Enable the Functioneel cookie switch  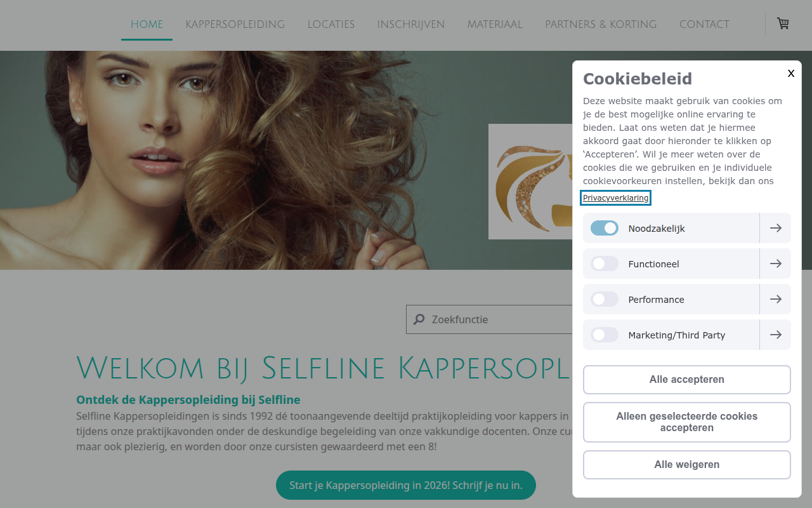point(605,264)
